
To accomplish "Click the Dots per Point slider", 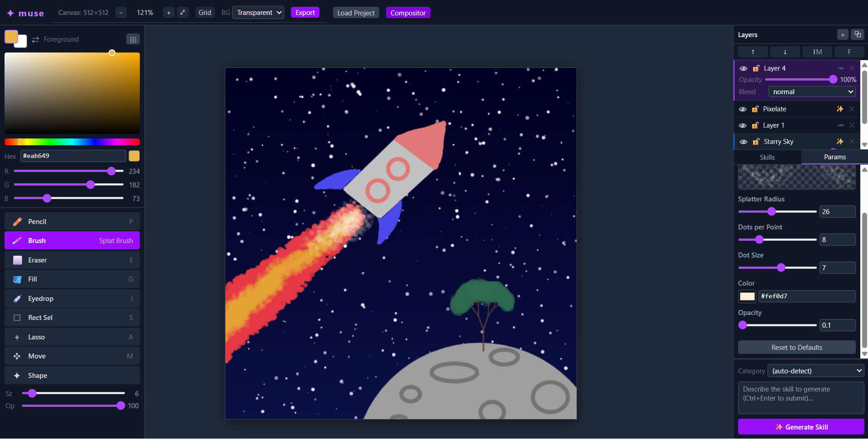I will (x=777, y=240).
